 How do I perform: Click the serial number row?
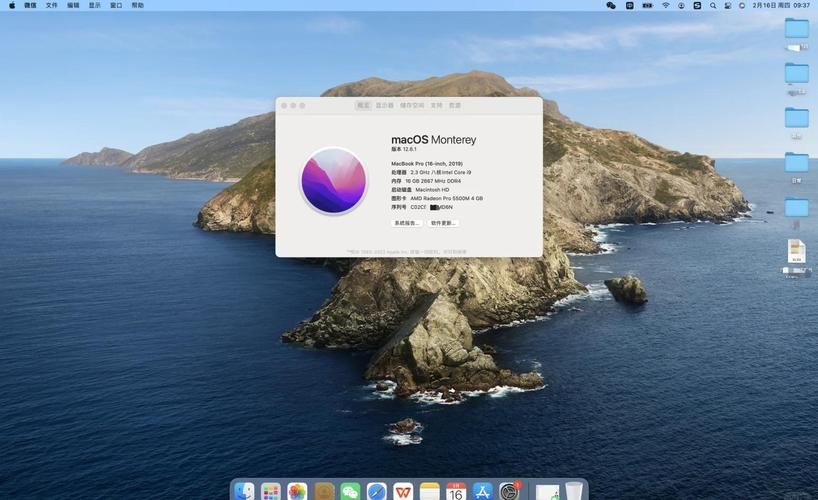click(x=422, y=207)
